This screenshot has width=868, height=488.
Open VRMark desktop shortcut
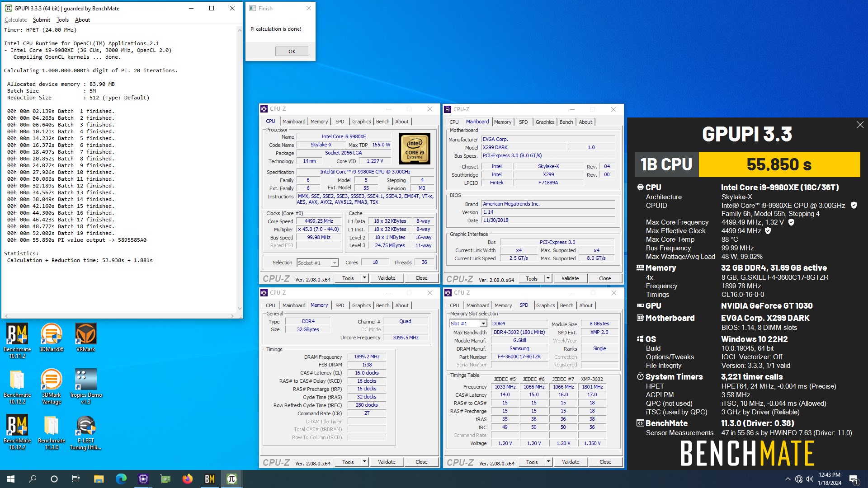pyautogui.click(x=85, y=337)
